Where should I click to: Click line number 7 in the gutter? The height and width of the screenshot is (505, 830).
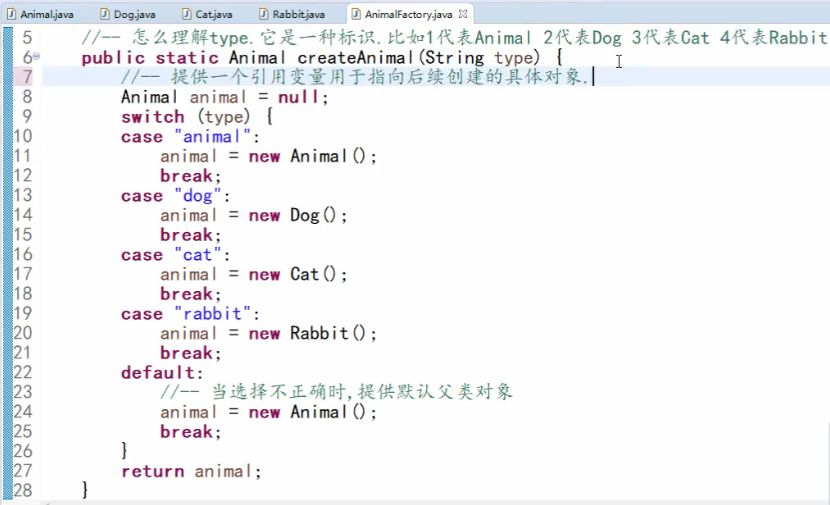[26, 77]
